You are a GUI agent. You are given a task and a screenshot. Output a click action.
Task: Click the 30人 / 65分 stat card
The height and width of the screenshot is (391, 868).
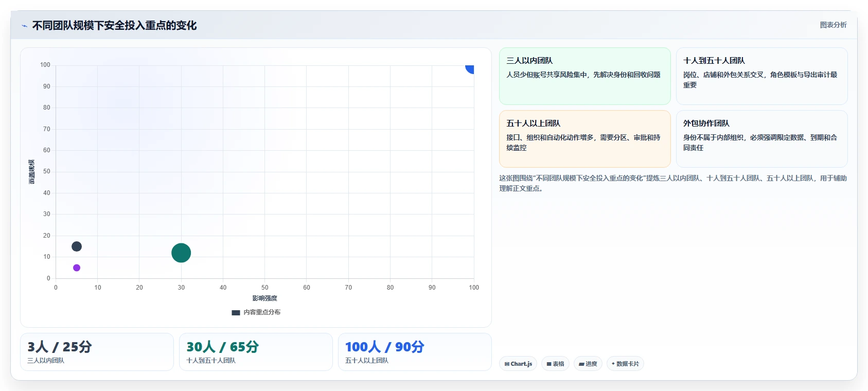[256, 352]
